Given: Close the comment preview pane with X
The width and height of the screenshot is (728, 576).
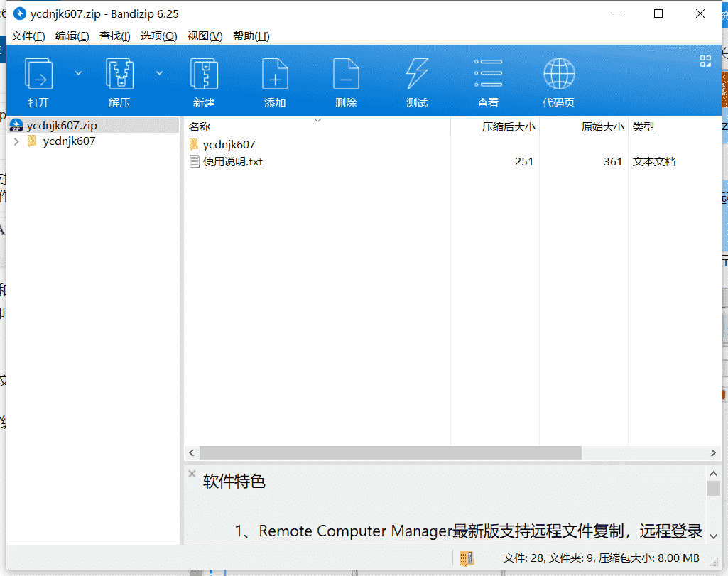Looking at the screenshot, I should pos(192,474).
